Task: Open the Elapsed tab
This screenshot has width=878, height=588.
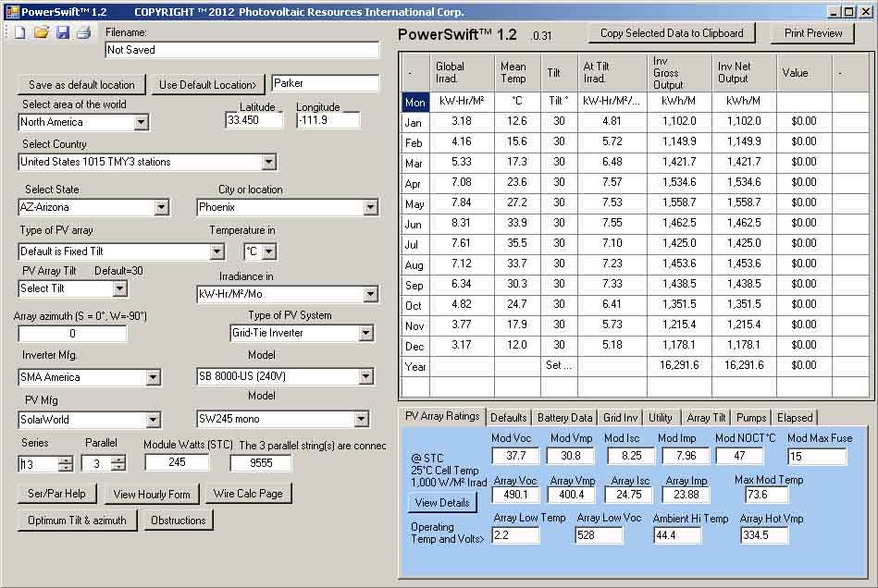Action: (x=795, y=417)
